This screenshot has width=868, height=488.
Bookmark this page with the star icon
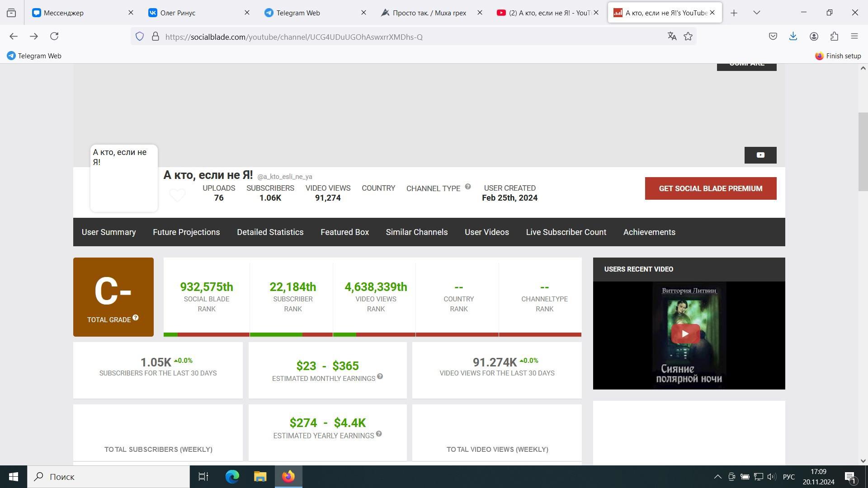point(688,37)
